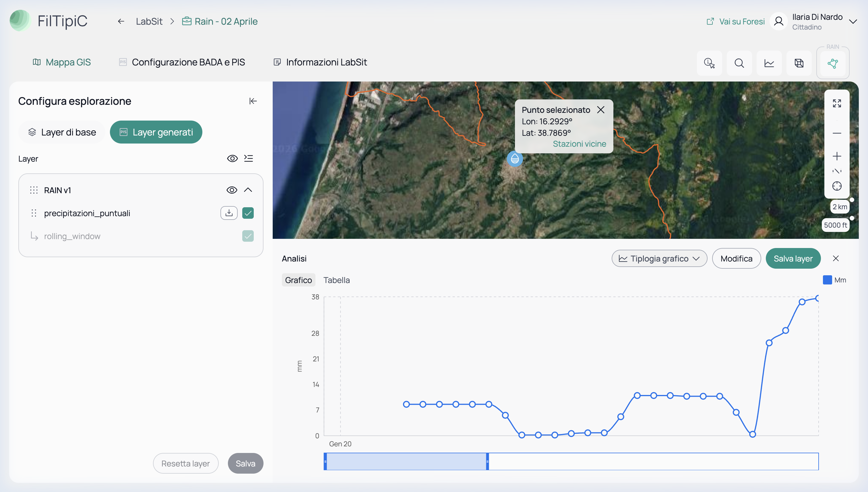This screenshot has height=492, width=868.
Task: Uncheck the precipitazioni_puntuali layer checkbox
Action: [248, 213]
